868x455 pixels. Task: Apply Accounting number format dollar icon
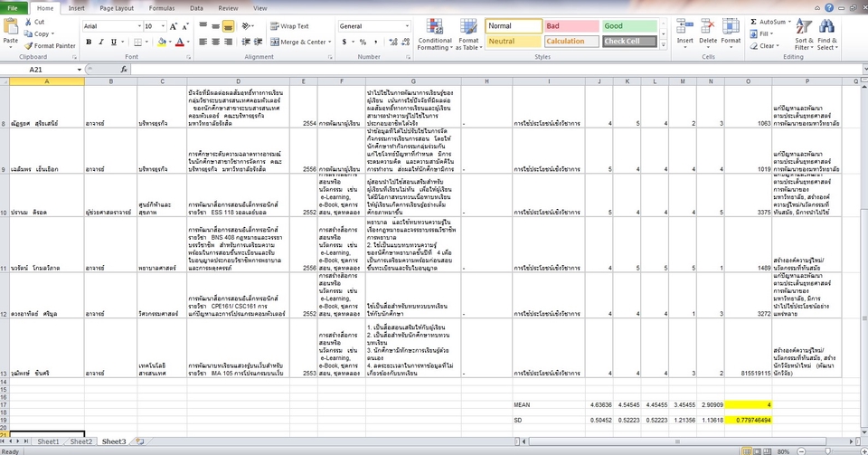[x=344, y=43]
